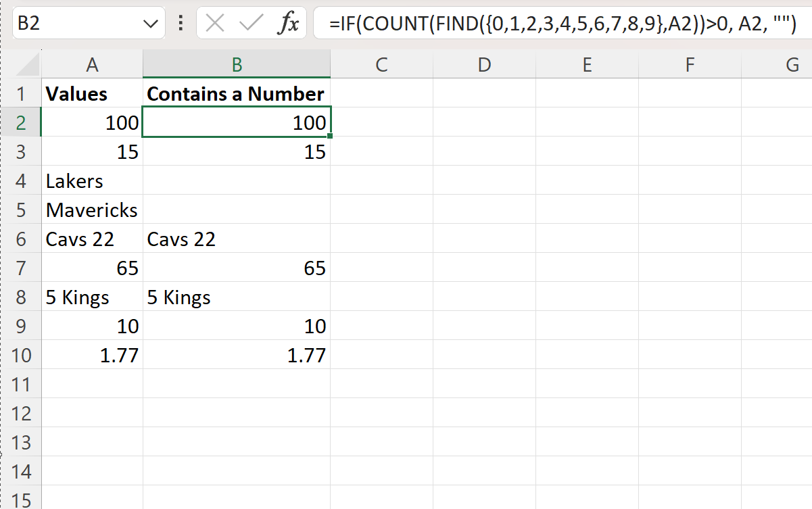Confirm entry with the checkmark icon
This screenshot has width=812, height=509.
[249, 22]
